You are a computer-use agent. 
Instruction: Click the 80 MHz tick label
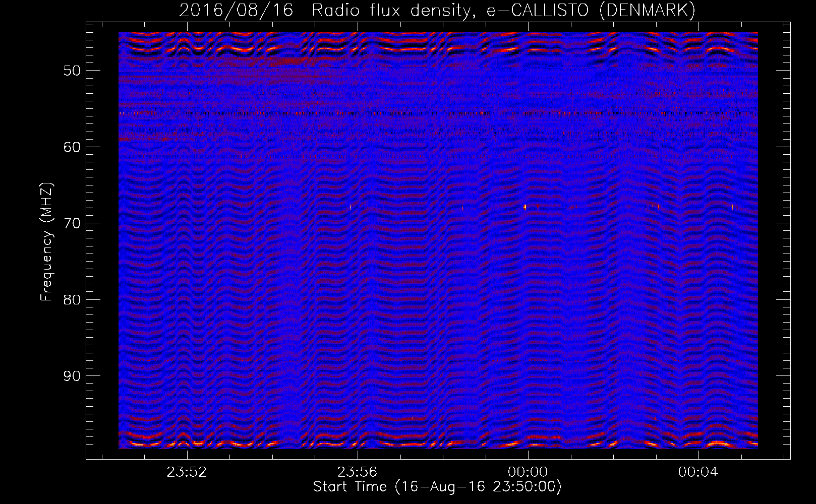click(72, 300)
